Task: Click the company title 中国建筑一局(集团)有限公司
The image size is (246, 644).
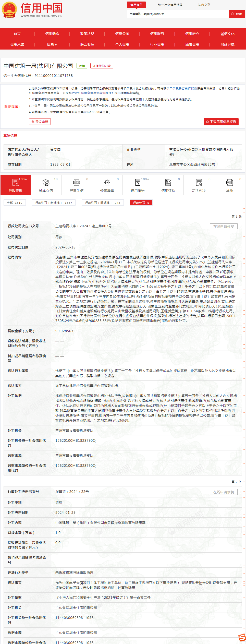Action: point(39,66)
